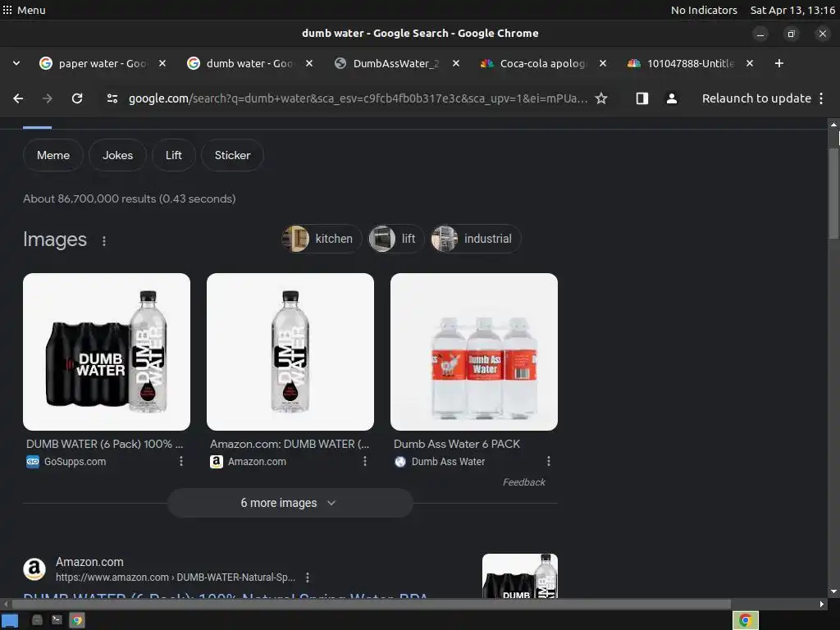
Task: Open the GoSupps Dumb Water 6-pack thumbnail
Action: (x=107, y=352)
